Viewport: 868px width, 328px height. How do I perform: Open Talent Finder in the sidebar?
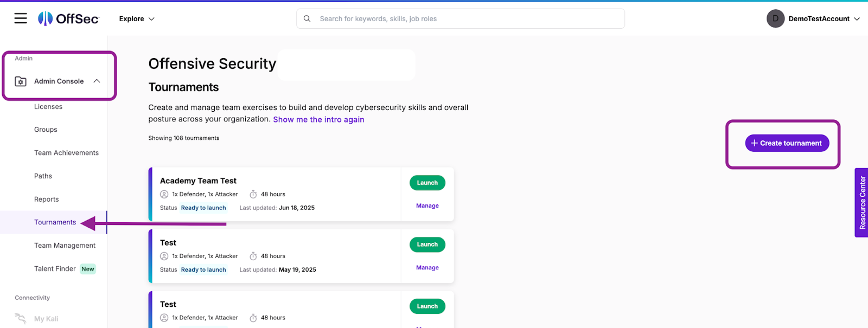(55, 269)
